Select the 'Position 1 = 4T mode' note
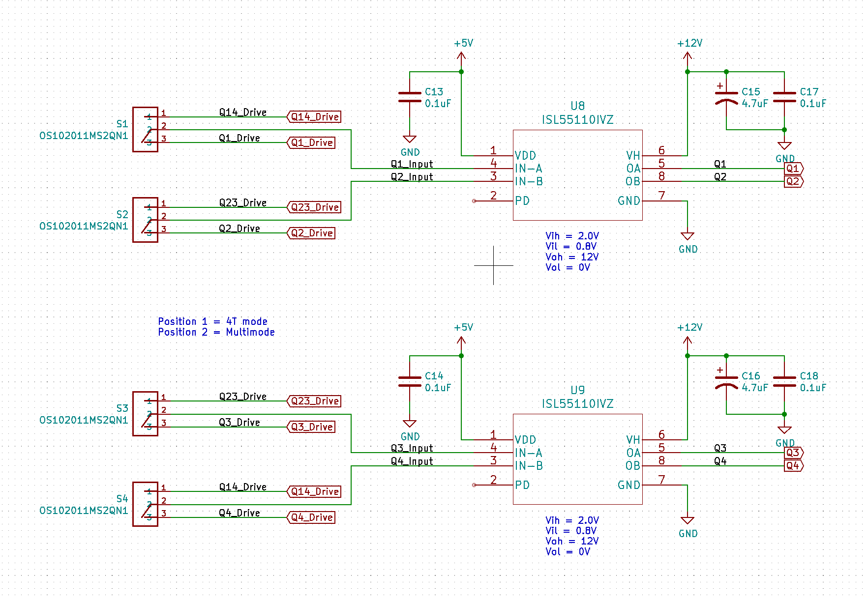Image resolution: width=868 pixels, height=601 pixels. 213,321
